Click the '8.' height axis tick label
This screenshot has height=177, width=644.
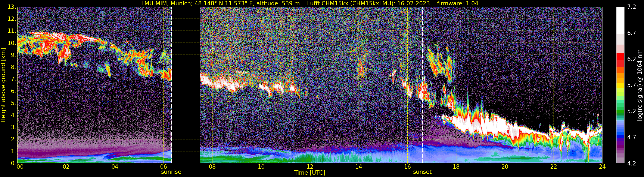[x=13, y=67]
